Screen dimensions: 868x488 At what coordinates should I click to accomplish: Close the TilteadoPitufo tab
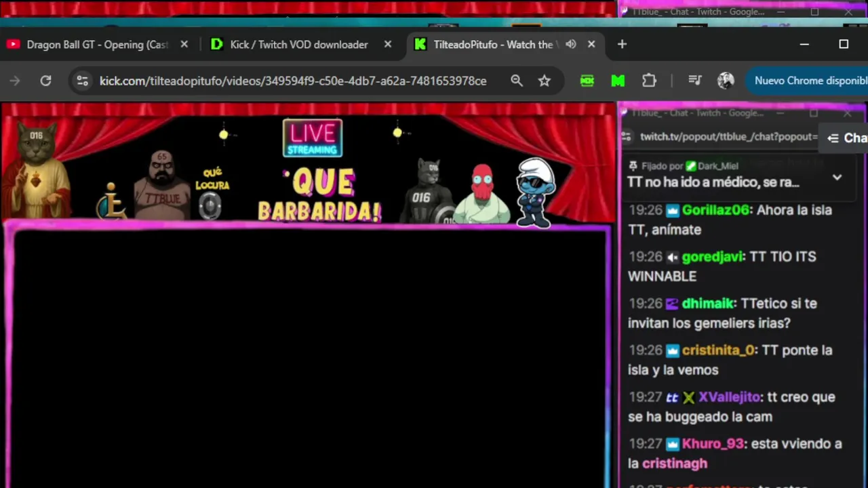point(591,44)
